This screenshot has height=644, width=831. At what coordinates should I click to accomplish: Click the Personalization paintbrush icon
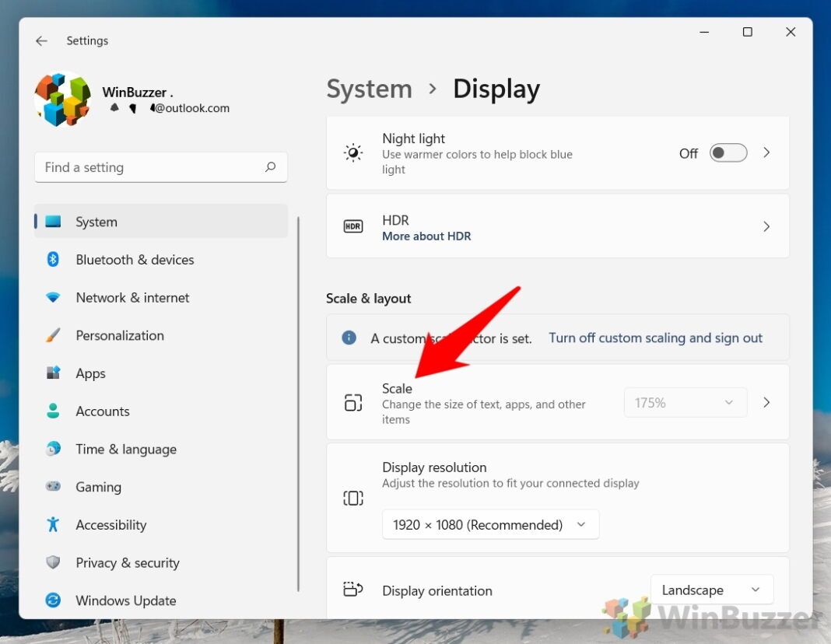[x=53, y=335]
